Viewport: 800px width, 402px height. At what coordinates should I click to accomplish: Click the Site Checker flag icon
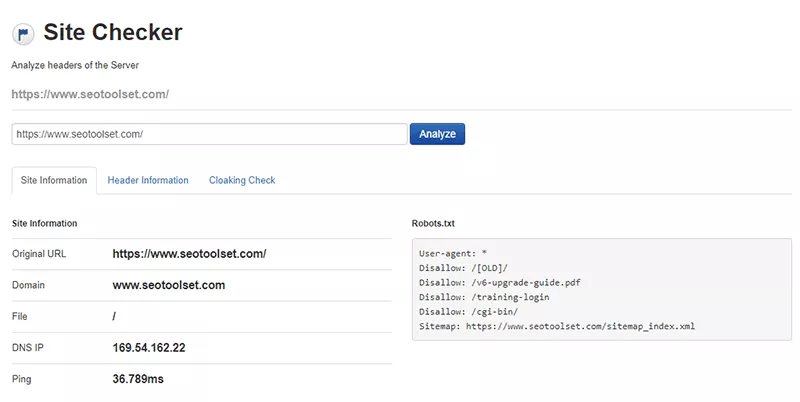click(x=23, y=34)
